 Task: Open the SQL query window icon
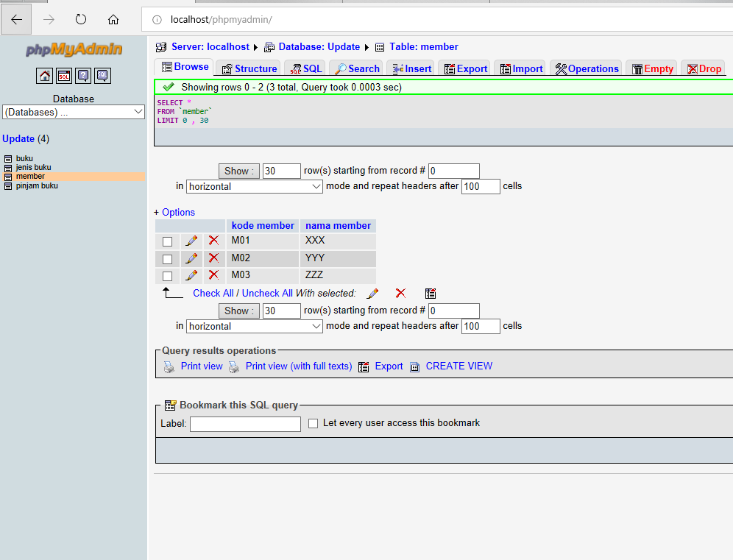click(63, 75)
